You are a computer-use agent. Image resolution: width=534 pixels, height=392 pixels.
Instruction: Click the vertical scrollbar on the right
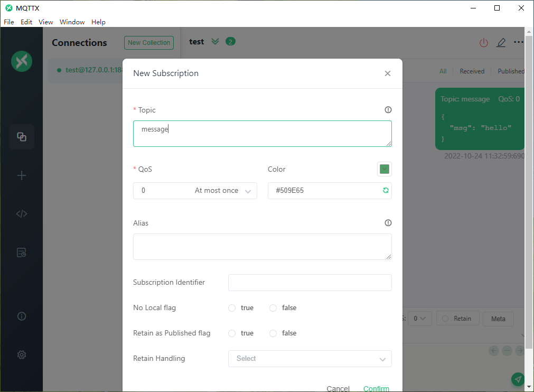pyautogui.click(x=529, y=192)
